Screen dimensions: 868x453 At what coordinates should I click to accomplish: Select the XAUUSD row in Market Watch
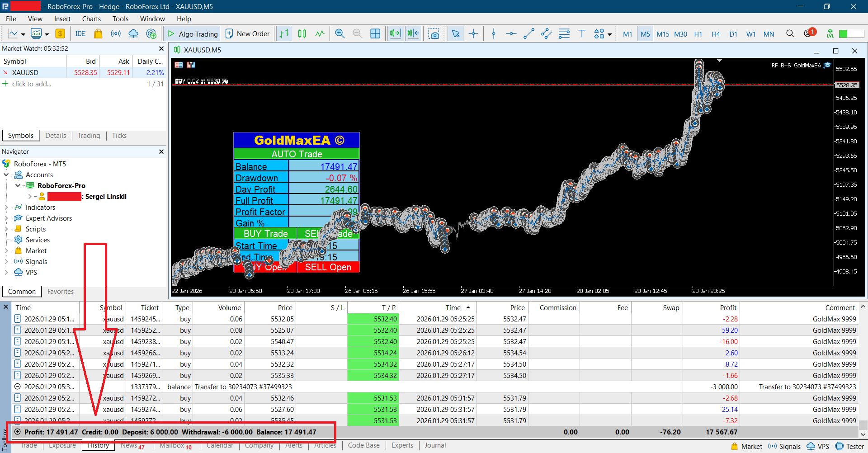pyautogui.click(x=25, y=73)
